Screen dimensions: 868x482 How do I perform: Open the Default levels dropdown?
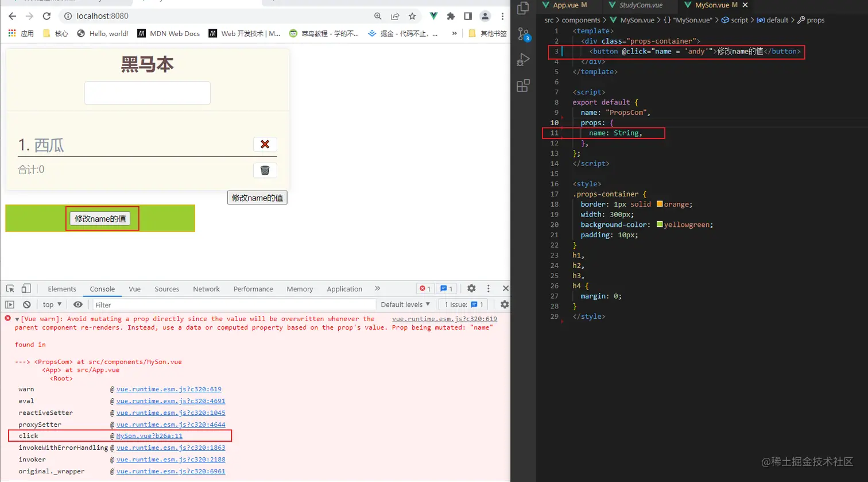405,304
